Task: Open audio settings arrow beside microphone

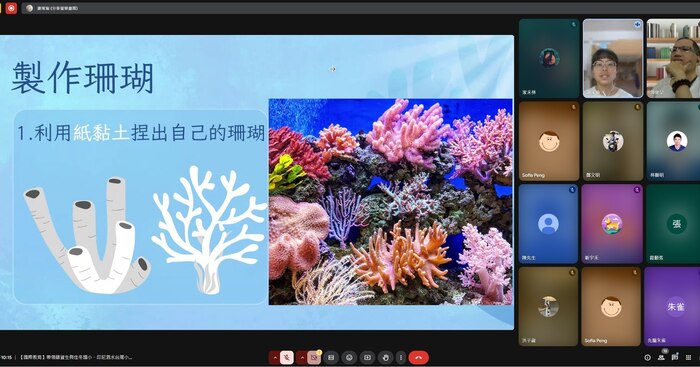Action: coord(275,358)
